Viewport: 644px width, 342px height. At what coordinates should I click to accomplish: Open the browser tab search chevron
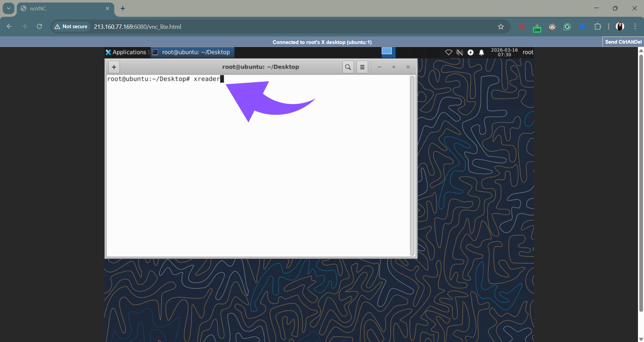tap(8, 8)
